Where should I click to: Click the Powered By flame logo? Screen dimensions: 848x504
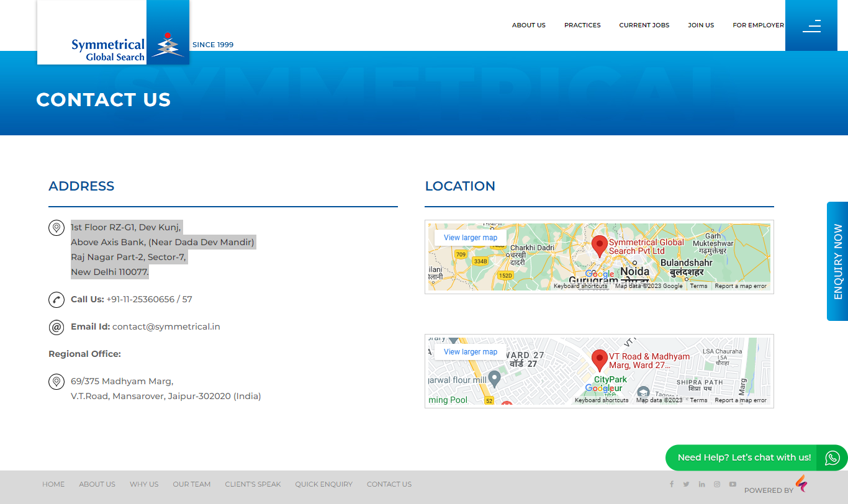click(801, 484)
